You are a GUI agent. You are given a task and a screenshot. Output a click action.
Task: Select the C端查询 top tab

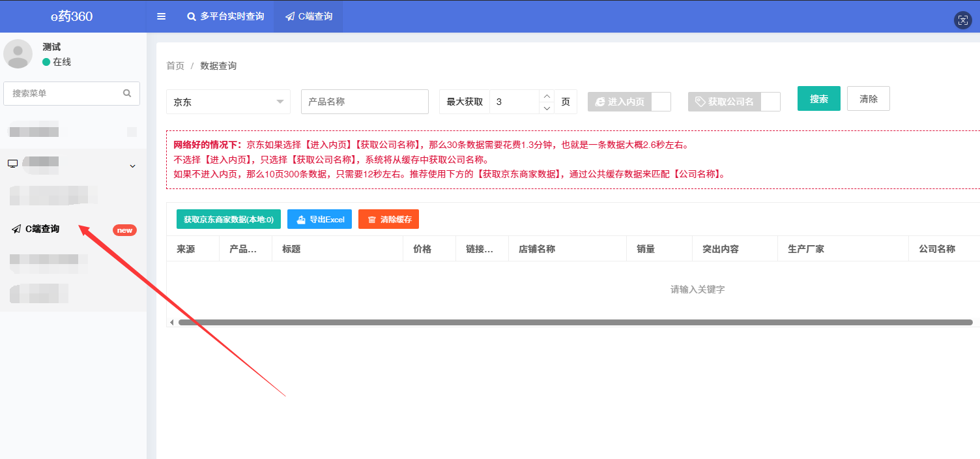(309, 16)
